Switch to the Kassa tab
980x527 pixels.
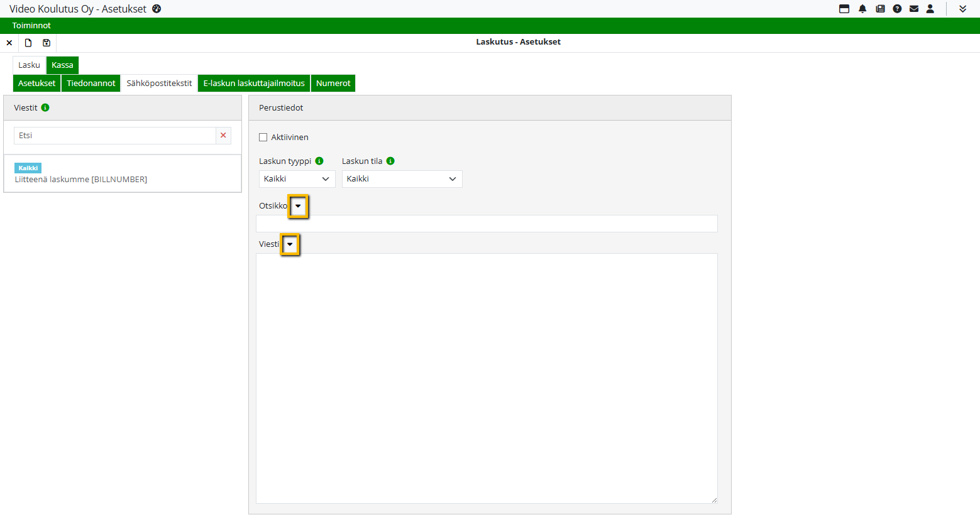click(62, 65)
